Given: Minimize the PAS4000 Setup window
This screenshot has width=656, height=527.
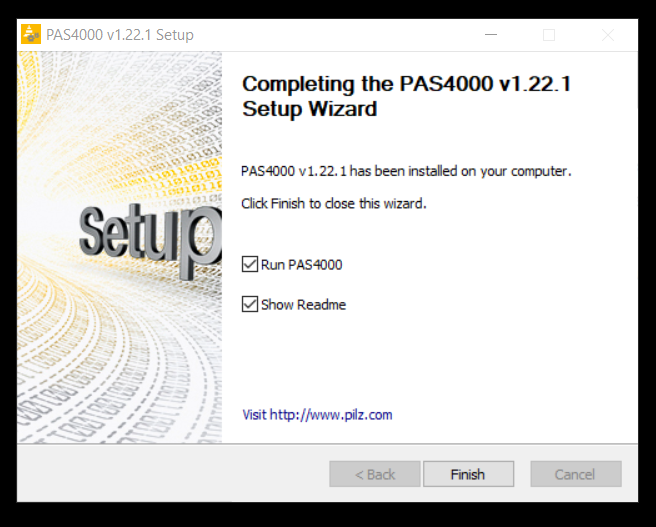Looking at the screenshot, I should pyautogui.click(x=491, y=35).
